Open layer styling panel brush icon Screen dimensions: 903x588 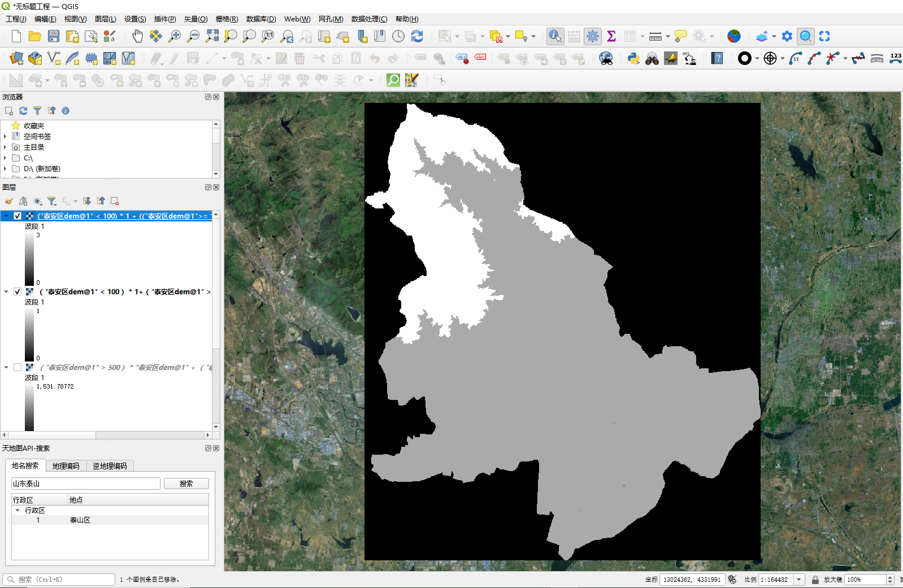pyautogui.click(x=9, y=201)
